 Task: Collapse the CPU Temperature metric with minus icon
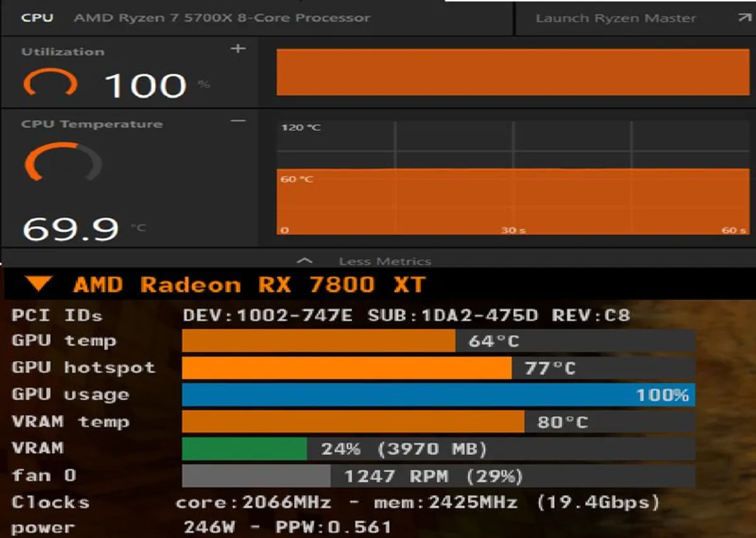(238, 121)
